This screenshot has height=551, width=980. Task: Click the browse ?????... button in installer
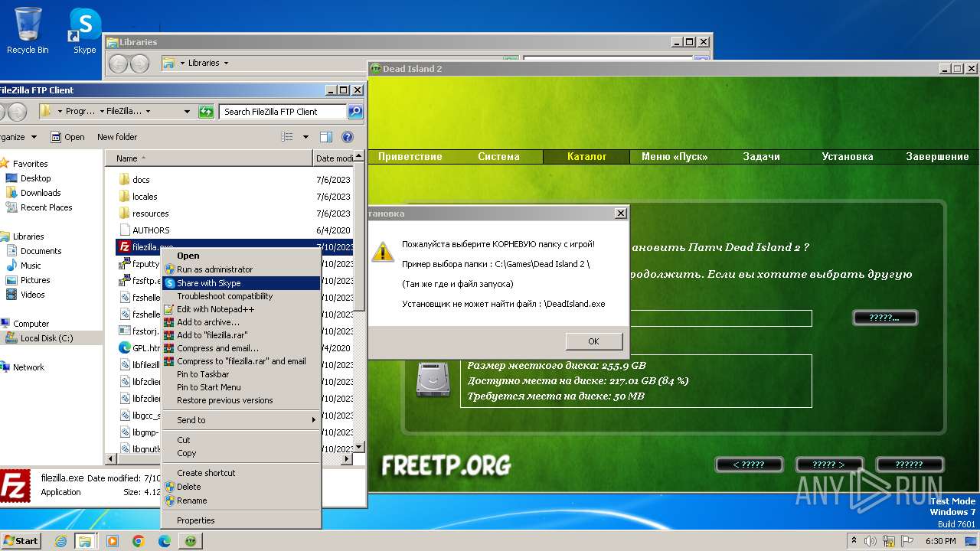(884, 318)
